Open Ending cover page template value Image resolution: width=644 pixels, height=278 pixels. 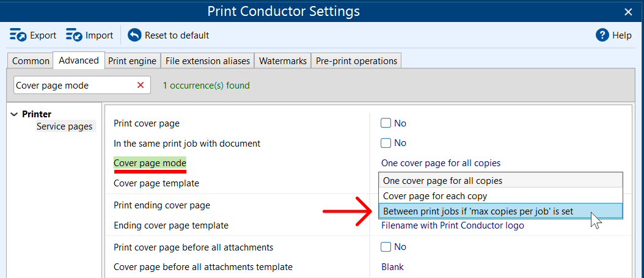tap(453, 225)
